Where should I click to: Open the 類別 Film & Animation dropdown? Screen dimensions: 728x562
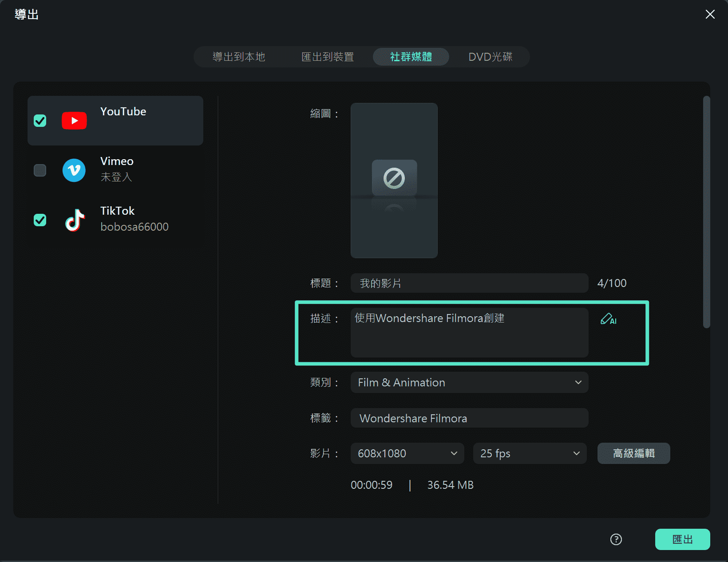(470, 382)
